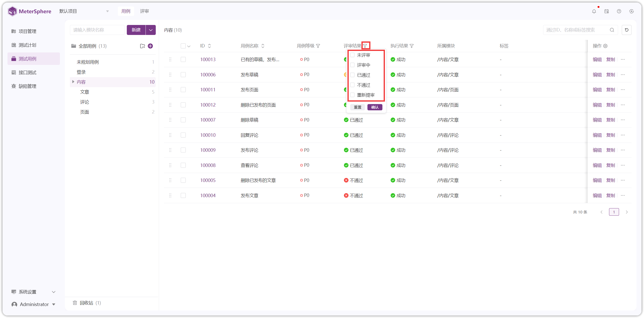
Task: Check the 重新提审 filter option
Action: pos(352,95)
